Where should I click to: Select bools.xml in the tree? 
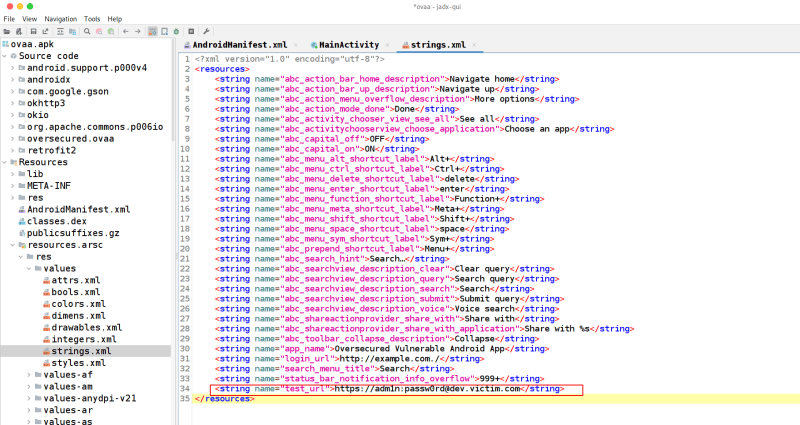(76, 292)
